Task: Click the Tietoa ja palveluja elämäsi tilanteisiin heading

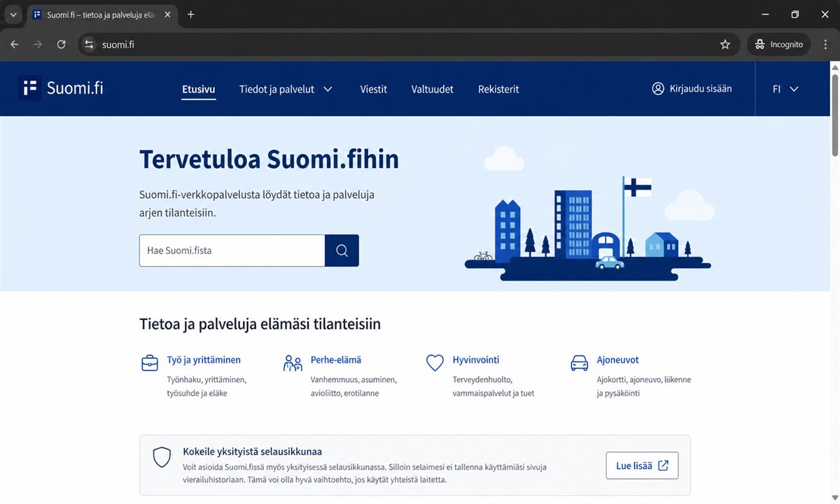Action: (x=260, y=324)
